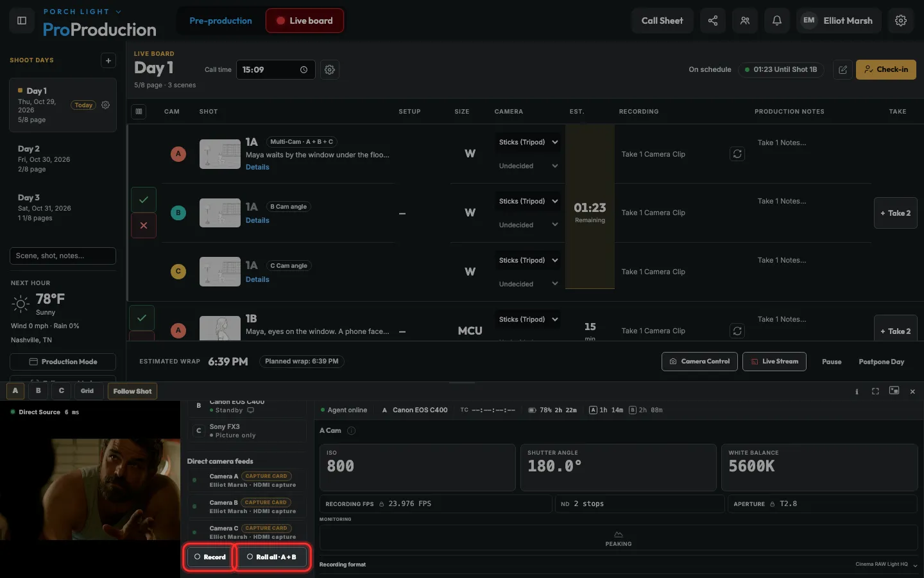Switch to Live board tab
The width and height of the screenshot is (924, 578).
(x=305, y=21)
